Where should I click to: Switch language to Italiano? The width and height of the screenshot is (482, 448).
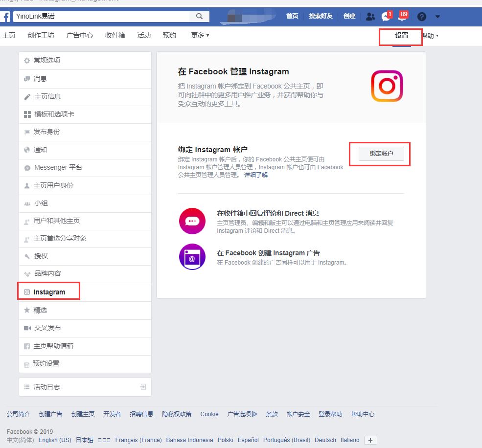pyautogui.click(x=350, y=440)
